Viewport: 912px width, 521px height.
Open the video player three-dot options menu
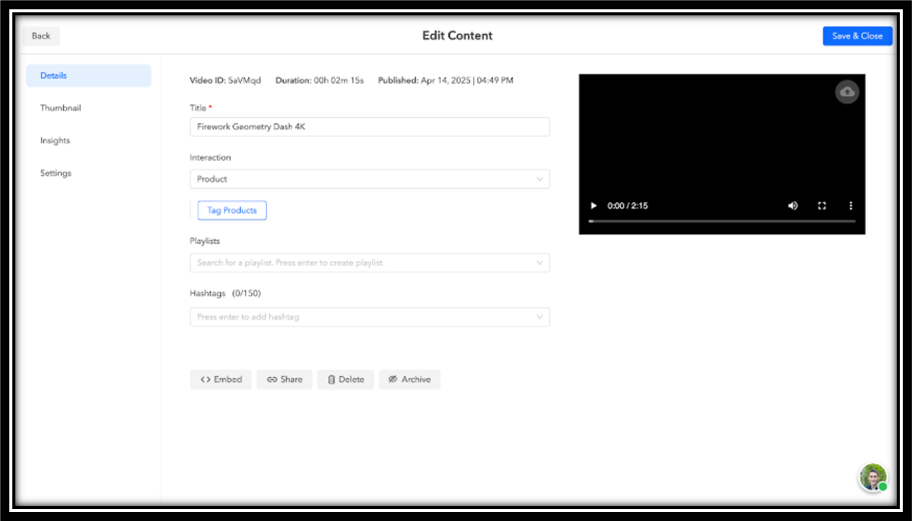(x=850, y=206)
